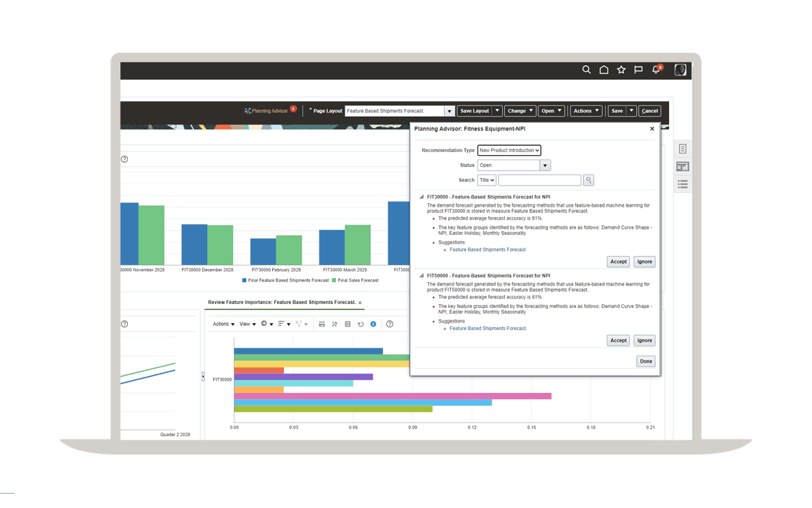
Task: Click the magnifier button beside the Title search
Action: [588, 180]
